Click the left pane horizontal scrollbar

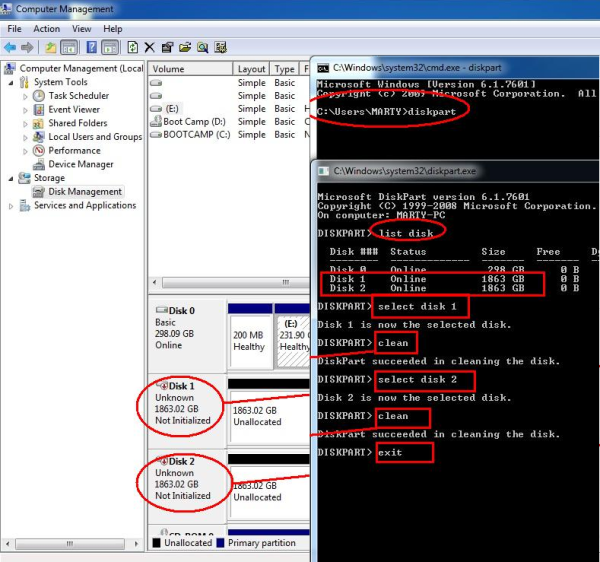[x=70, y=542]
